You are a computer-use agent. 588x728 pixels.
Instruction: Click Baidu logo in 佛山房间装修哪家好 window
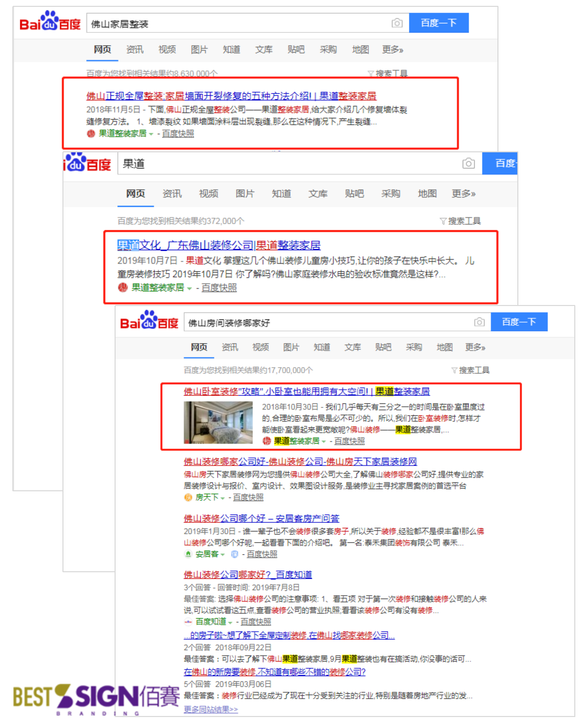(149, 320)
